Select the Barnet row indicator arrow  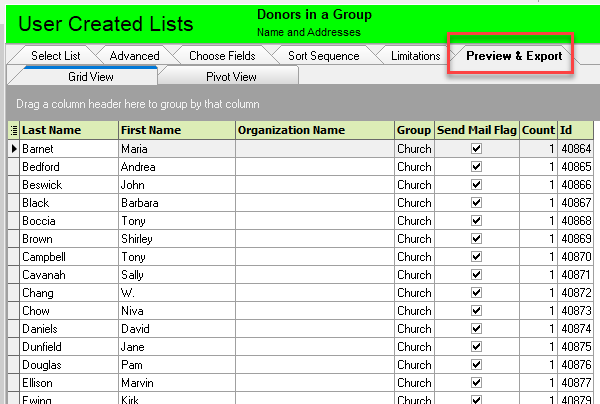pos(13,149)
